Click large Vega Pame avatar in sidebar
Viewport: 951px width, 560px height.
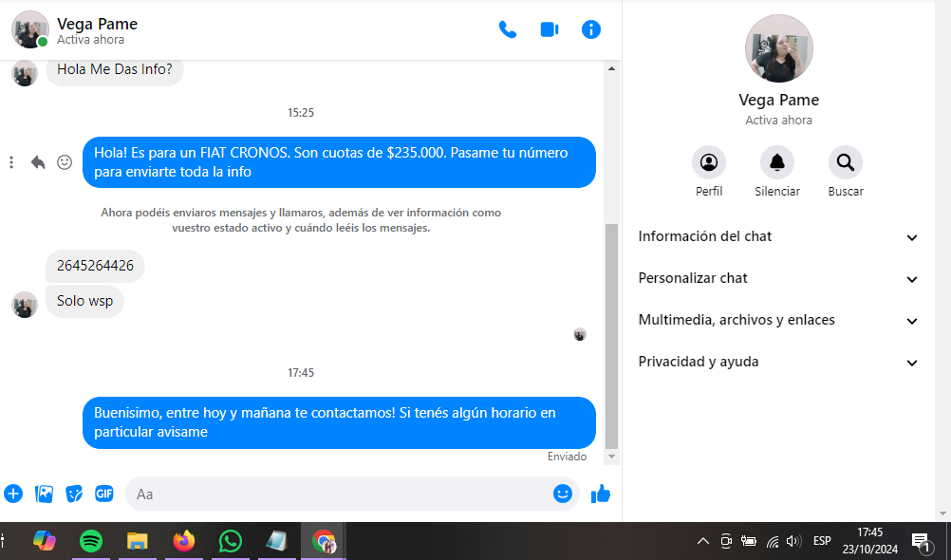[x=779, y=48]
